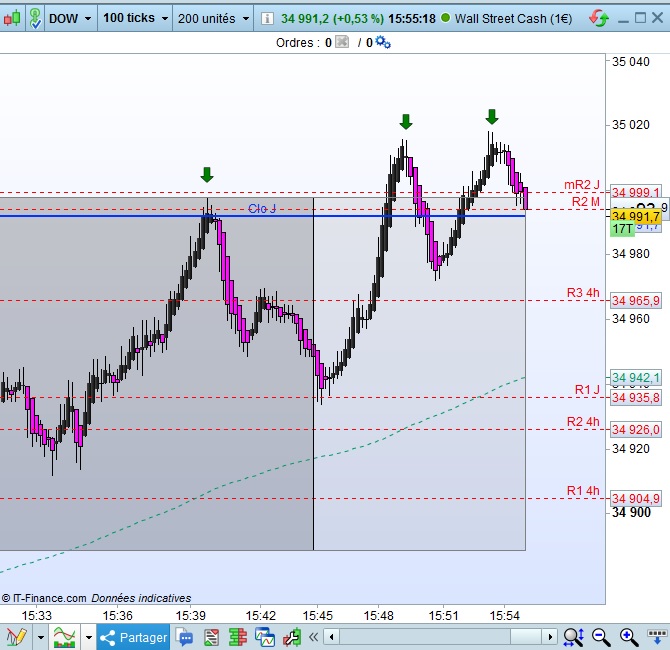Click the dotted bar with down arrow icon

657,636
